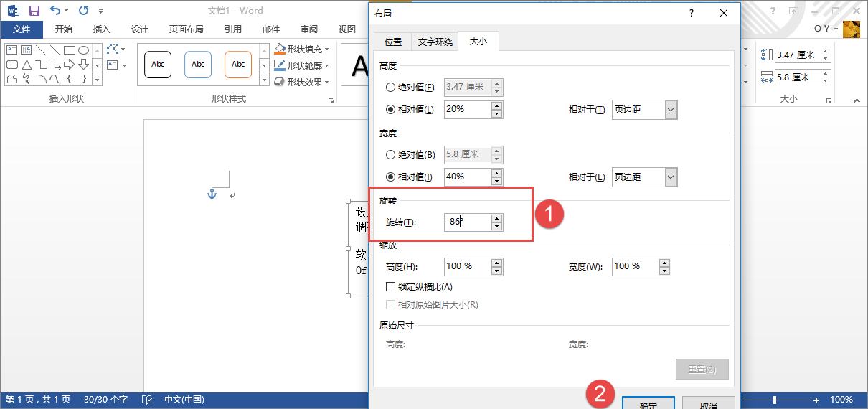Apply the blue outline Abc shape style
The image size is (868, 409).
pyautogui.click(x=198, y=65)
